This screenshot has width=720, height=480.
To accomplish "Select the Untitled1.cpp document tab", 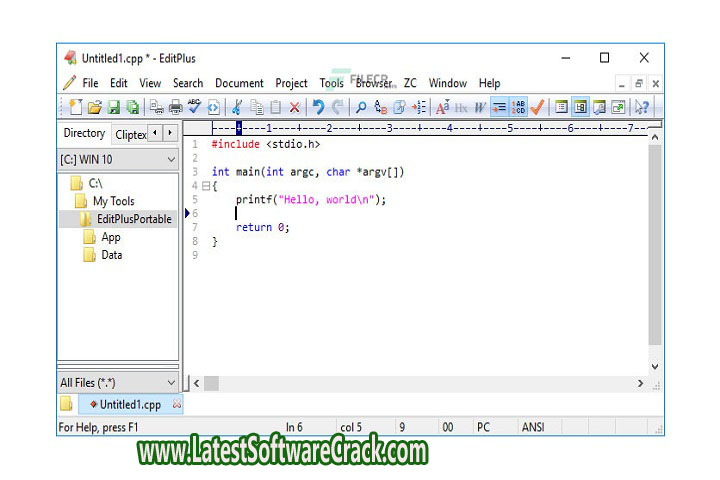I will (130, 405).
